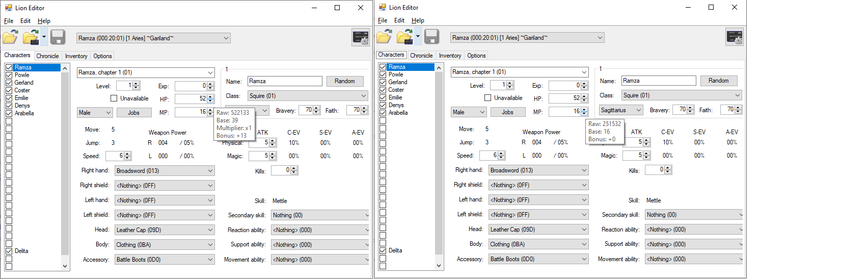This screenshot has width=868, height=279.
Task: Switch to Chronicle tab in left window
Action: (47, 56)
